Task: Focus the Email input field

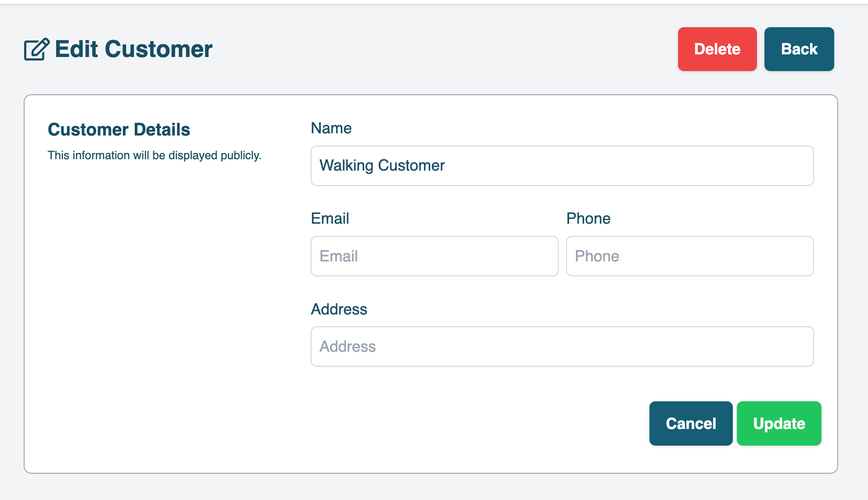Action: click(x=434, y=256)
